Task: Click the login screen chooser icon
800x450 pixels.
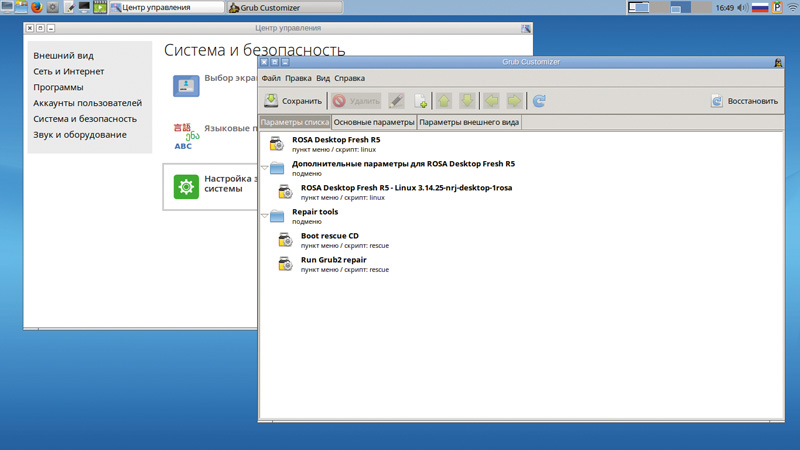Action: (186, 86)
